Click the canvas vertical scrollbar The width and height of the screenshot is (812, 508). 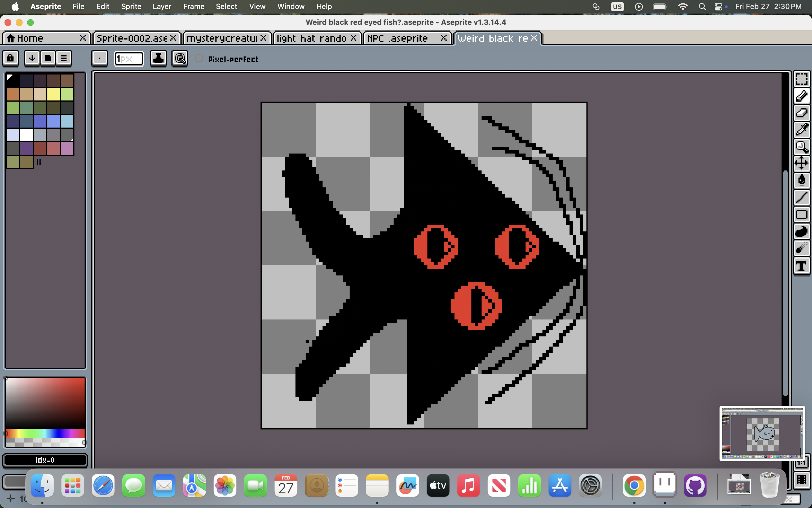[x=785, y=284]
